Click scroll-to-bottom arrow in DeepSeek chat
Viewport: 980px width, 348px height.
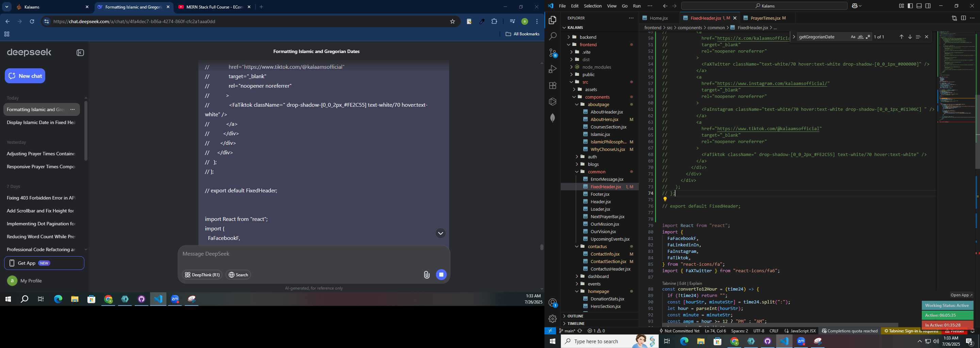pos(441,233)
